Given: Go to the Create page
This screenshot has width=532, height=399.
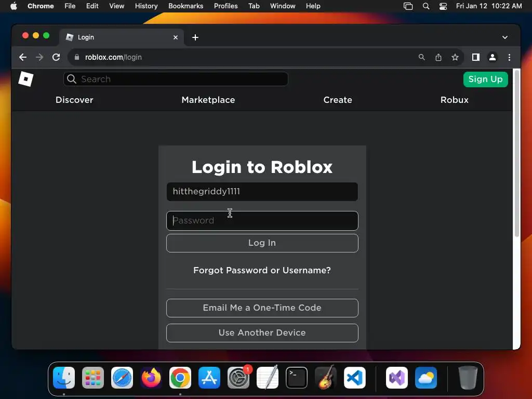Looking at the screenshot, I should click(x=338, y=100).
